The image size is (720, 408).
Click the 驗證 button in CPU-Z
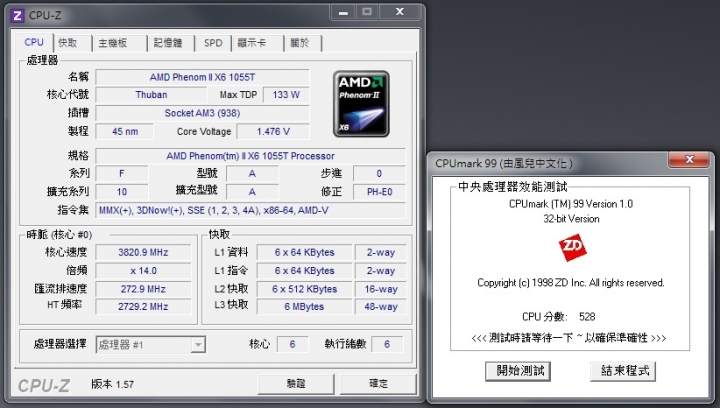pos(296,384)
